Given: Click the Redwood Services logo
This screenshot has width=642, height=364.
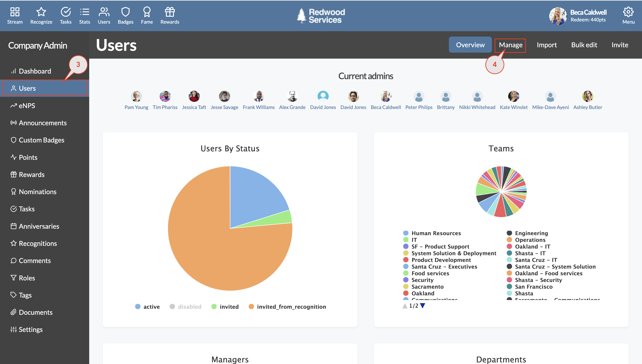Looking at the screenshot, I should [321, 16].
